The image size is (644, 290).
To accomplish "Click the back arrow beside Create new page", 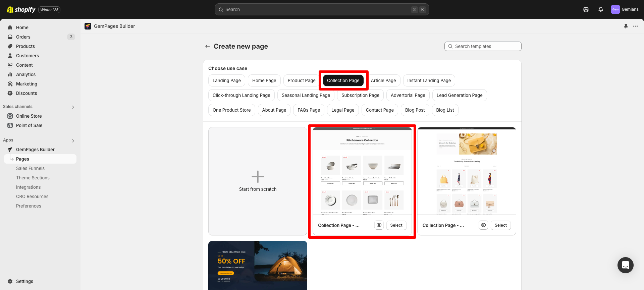I will coord(208,46).
